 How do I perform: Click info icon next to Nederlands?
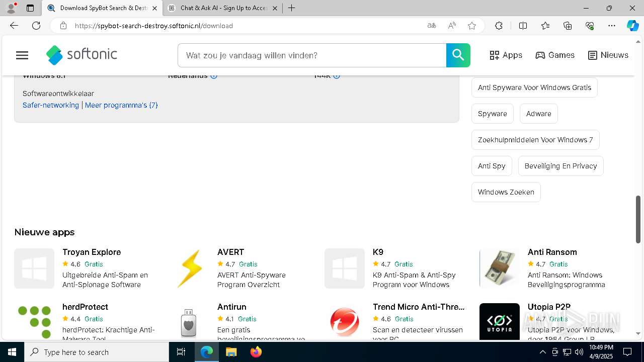[x=214, y=76]
